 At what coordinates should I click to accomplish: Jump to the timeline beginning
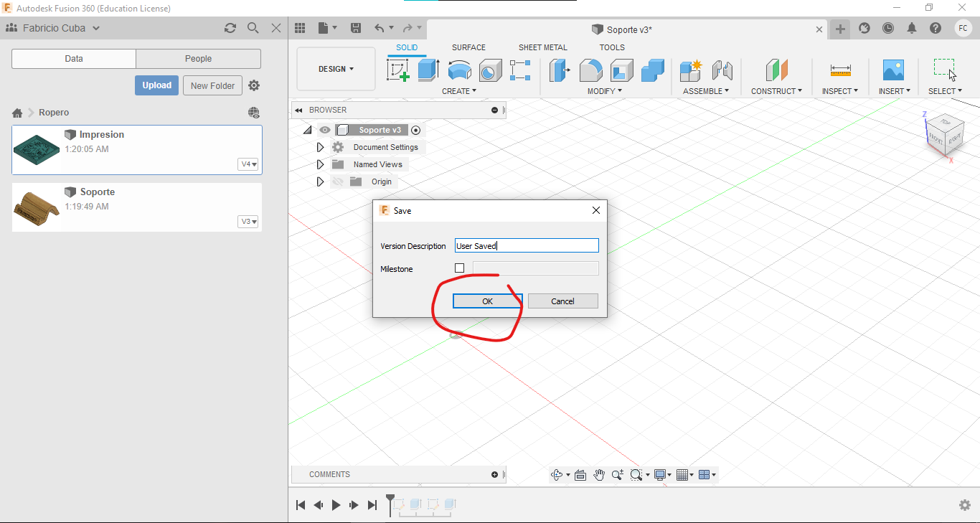(x=301, y=505)
